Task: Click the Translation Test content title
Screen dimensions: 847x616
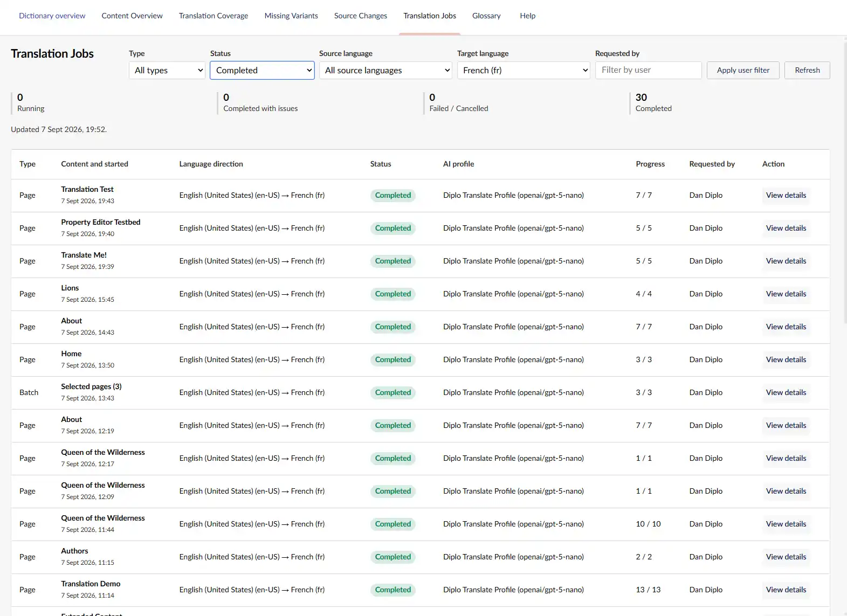Action: coord(87,189)
